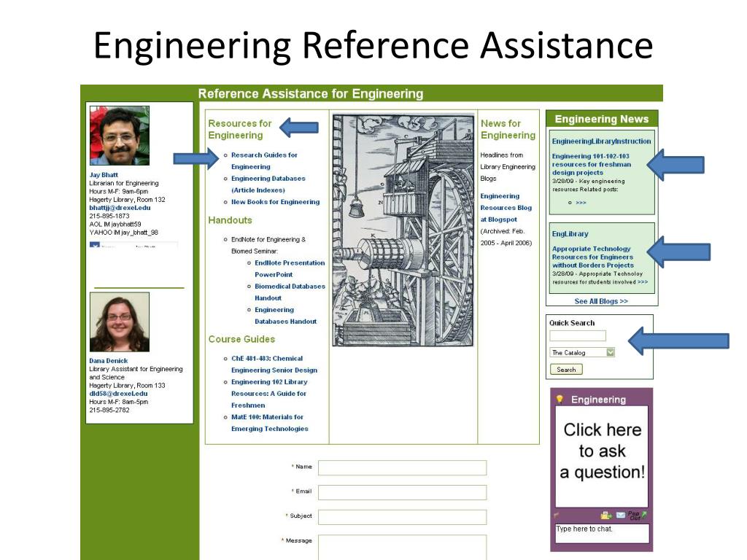Viewport: 747px width, 560px height.
Task: Click the Quick Search button labeled Search
Action: pos(566,370)
